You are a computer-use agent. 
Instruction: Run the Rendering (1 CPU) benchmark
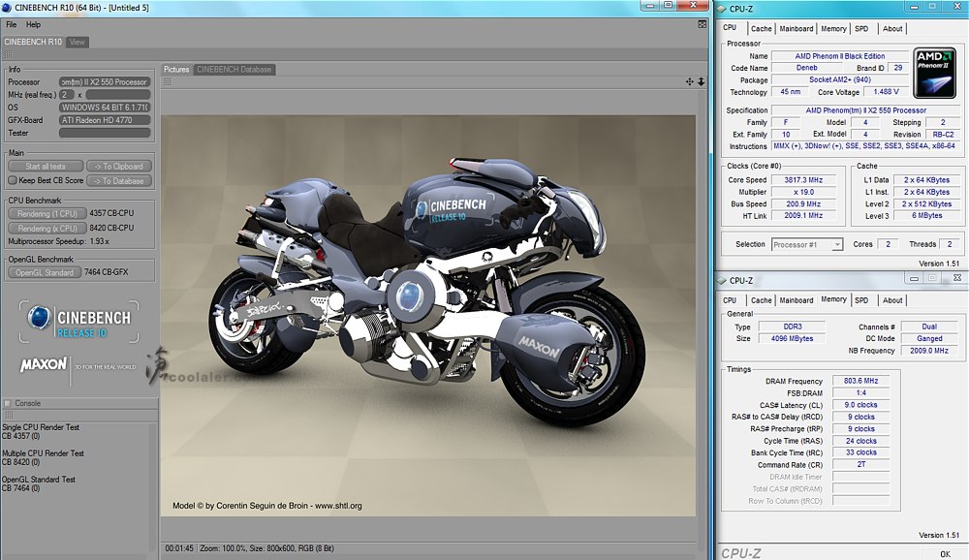pos(47,213)
